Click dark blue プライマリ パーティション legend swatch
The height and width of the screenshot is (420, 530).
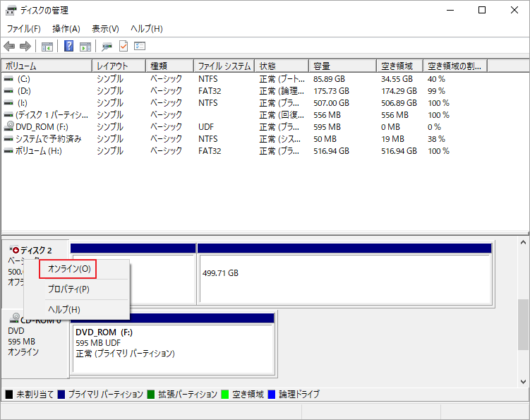click(61, 395)
